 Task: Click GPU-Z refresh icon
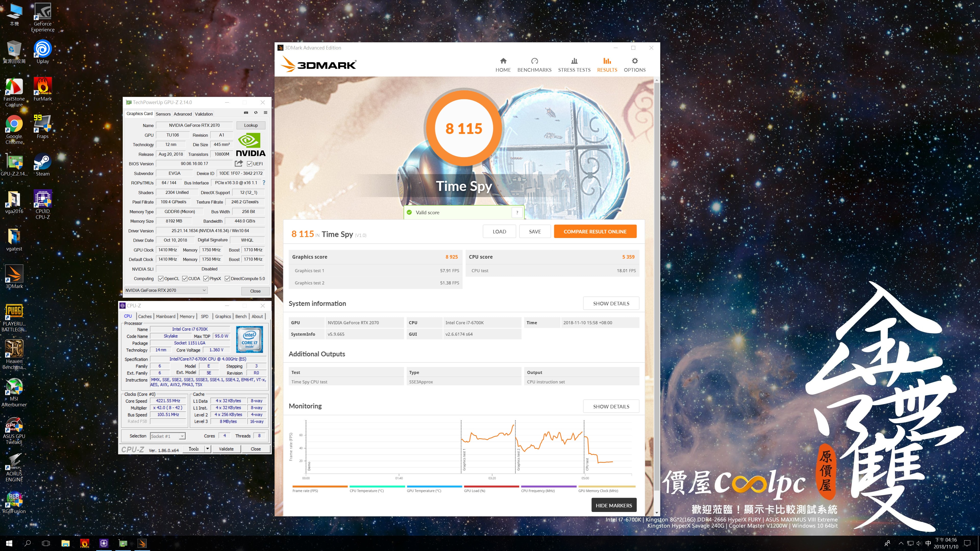256,113
